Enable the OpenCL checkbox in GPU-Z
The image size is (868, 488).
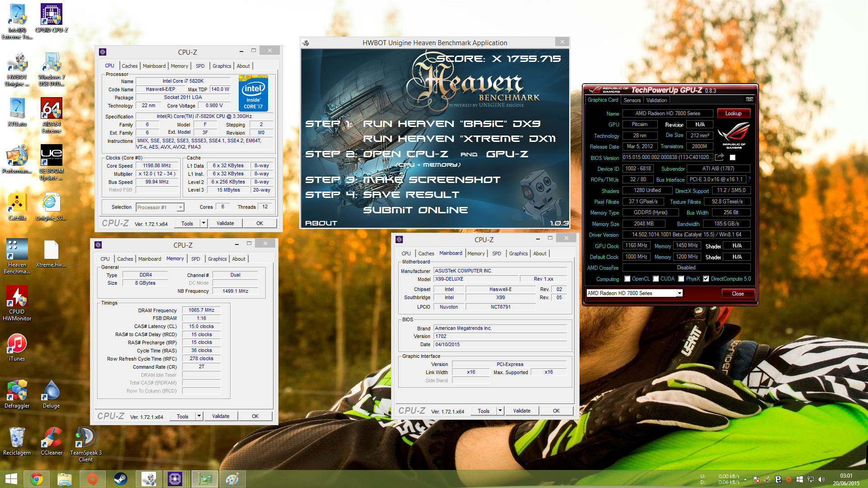point(627,279)
